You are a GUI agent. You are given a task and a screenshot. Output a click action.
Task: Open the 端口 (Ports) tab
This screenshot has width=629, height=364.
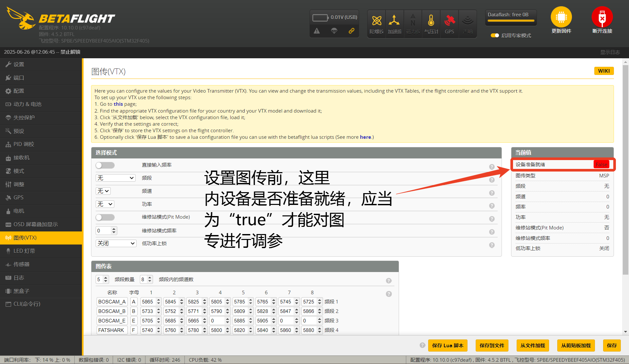(x=41, y=78)
